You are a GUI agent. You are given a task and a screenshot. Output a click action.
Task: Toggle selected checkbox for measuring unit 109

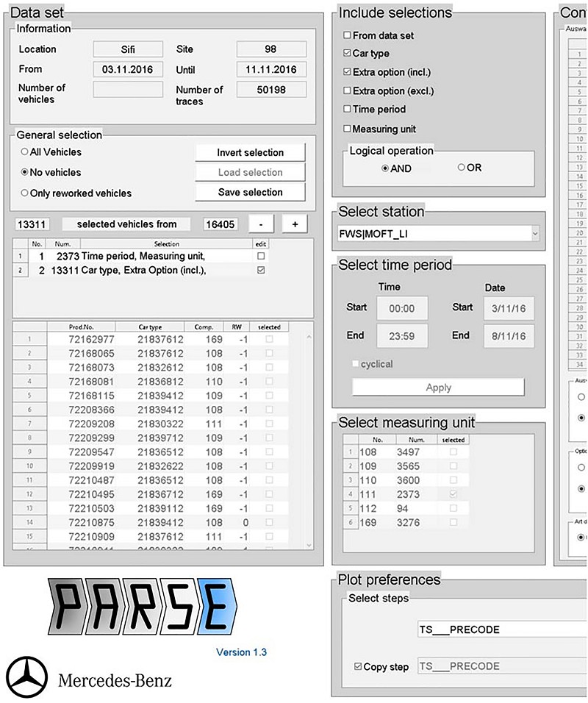coord(453,465)
